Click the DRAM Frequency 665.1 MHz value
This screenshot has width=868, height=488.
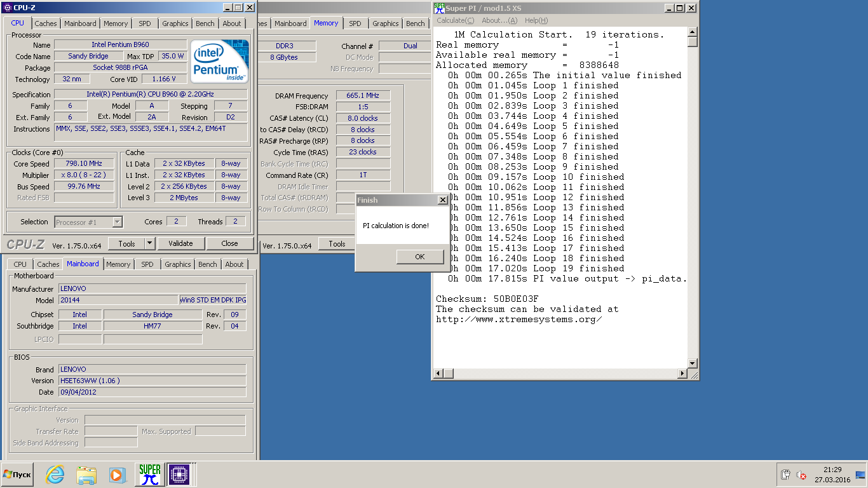click(x=363, y=95)
